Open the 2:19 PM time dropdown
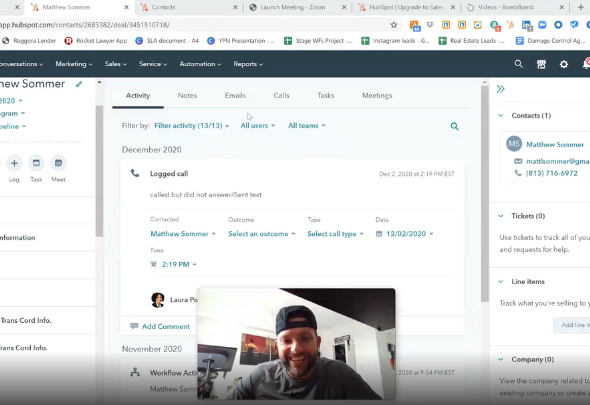The width and height of the screenshot is (590, 405). point(174,265)
